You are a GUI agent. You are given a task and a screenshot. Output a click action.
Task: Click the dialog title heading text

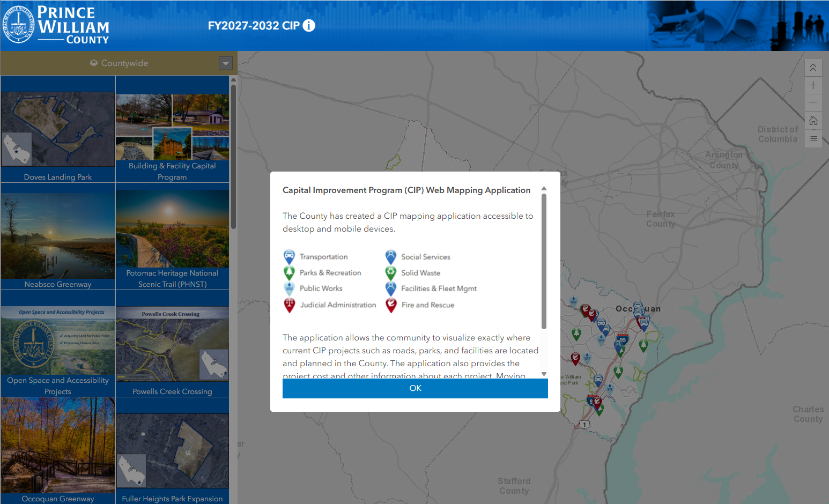[x=406, y=190]
